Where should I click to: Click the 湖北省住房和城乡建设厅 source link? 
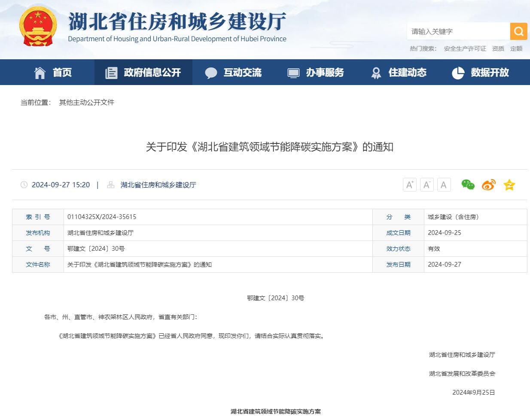coord(158,185)
